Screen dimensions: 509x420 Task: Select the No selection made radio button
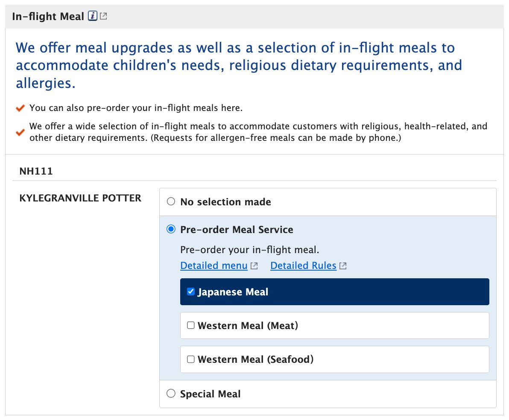click(x=171, y=201)
